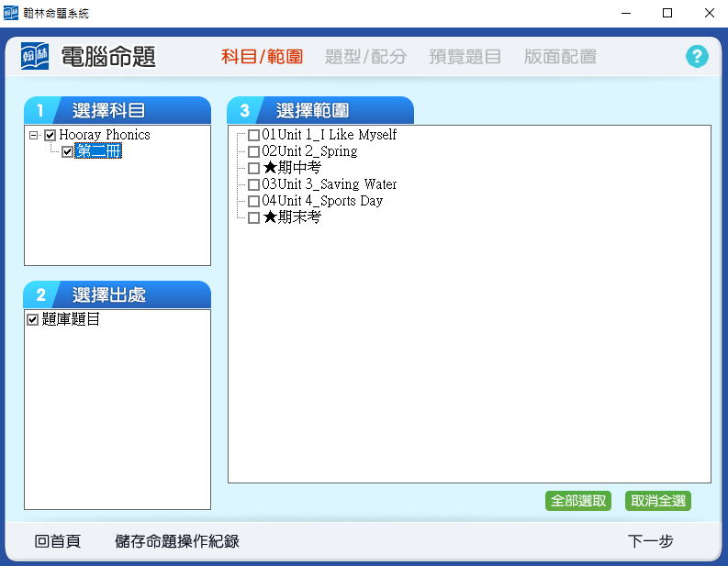Uncheck the 第二冊 checkbox

67,151
